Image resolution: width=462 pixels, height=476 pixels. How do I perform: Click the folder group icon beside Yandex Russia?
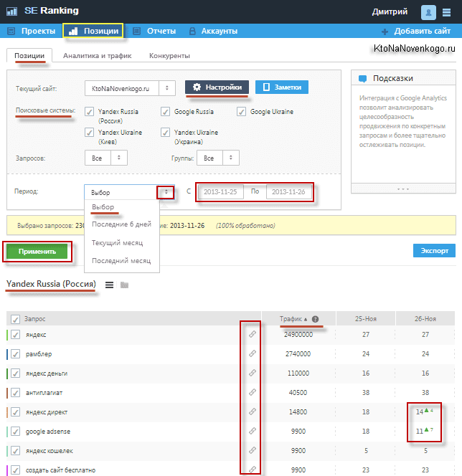coord(124,285)
